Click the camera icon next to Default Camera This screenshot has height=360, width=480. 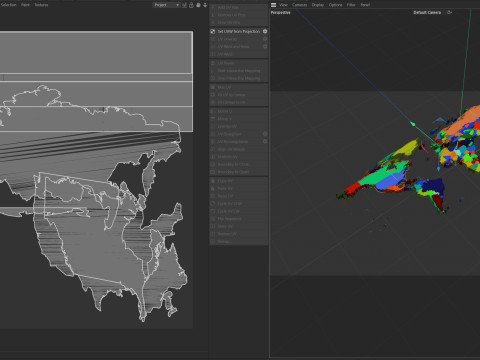pyautogui.click(x=450, y=12)
